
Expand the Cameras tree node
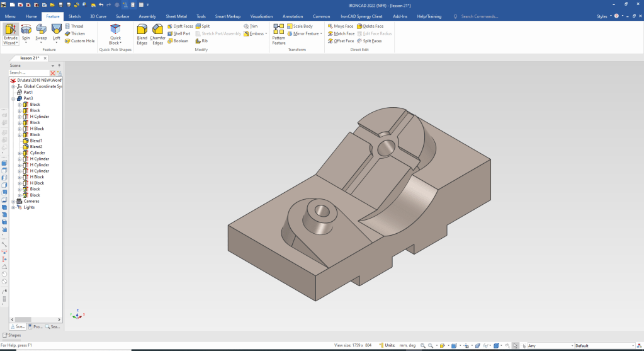pyautogui.click(x=13, y=201)
